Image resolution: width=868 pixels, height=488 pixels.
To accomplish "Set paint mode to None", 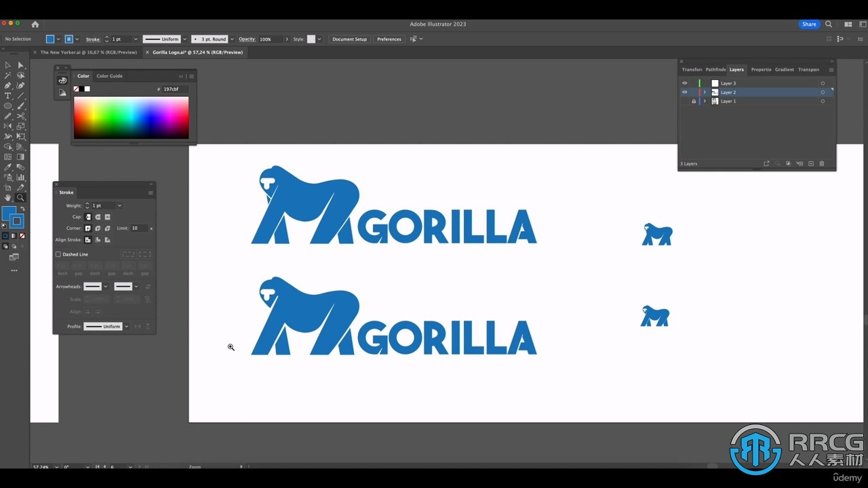I will 22,236.
